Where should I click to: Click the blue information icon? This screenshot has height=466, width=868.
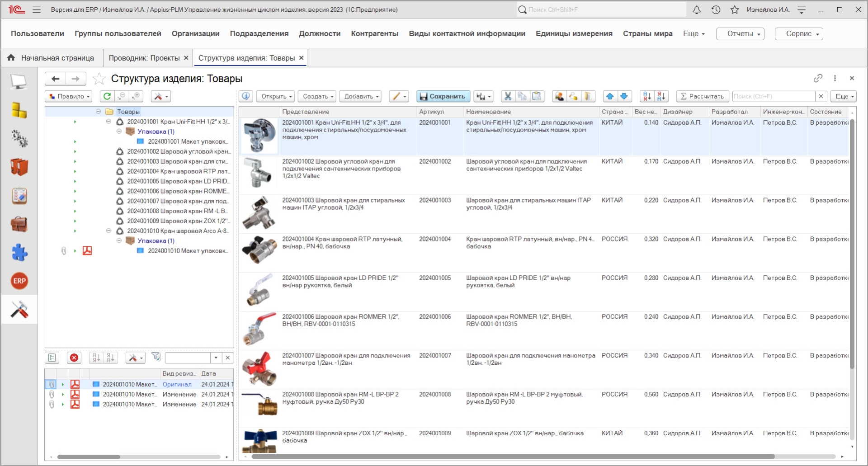pyautogui.click(x=246, y=96)
